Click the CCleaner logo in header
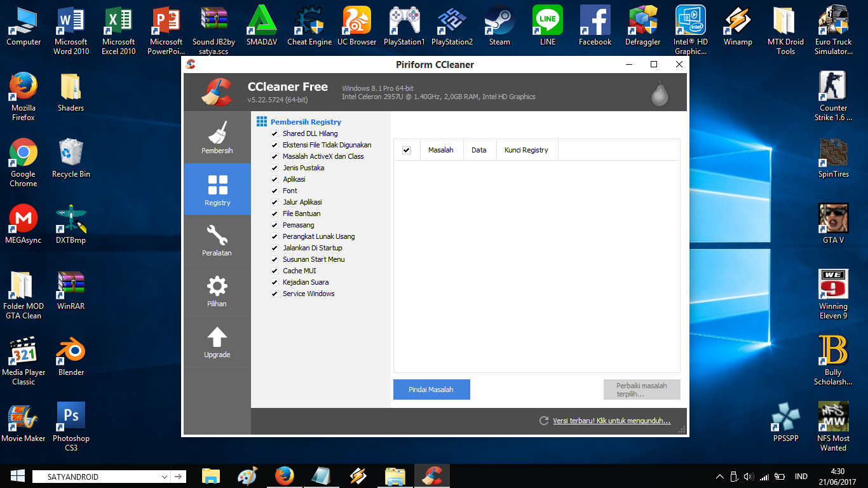This screenshot has height=488, width=868. point(217,91)
